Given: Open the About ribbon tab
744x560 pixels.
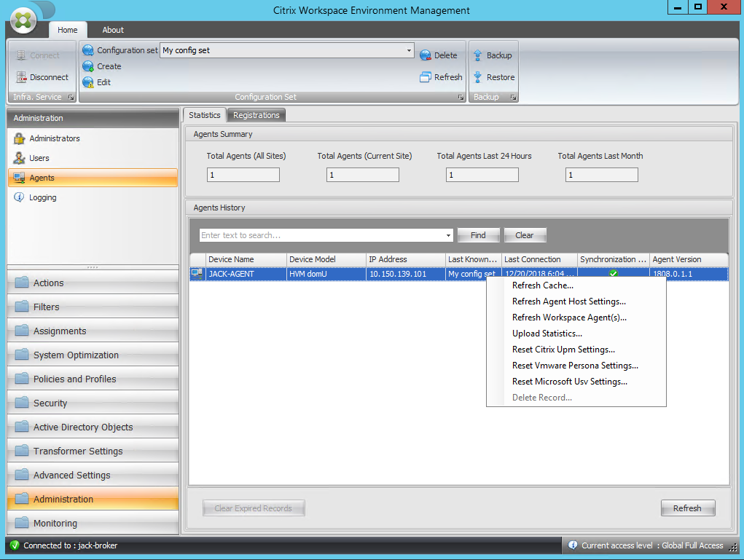Looking at the screenshot, I should coord(112,30).
